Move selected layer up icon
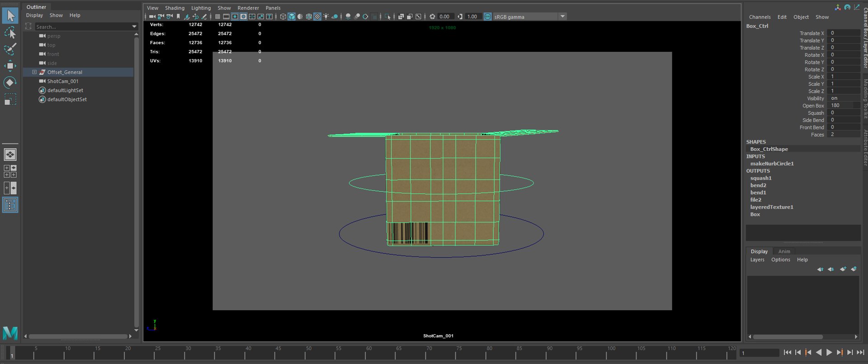Viewport: 868px width, 364px height. pyautogui.click(x=820, y=269)
